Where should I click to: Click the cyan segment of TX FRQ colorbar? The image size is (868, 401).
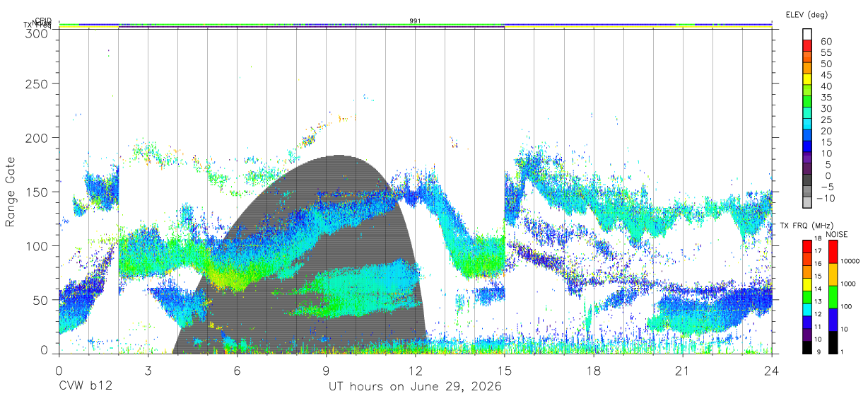coord(807,310)
